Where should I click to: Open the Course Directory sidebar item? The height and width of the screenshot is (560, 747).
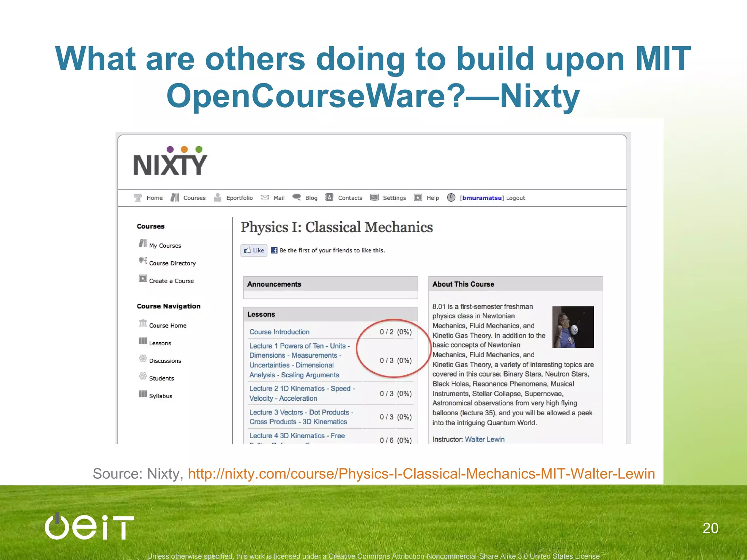tap(172, 263)
